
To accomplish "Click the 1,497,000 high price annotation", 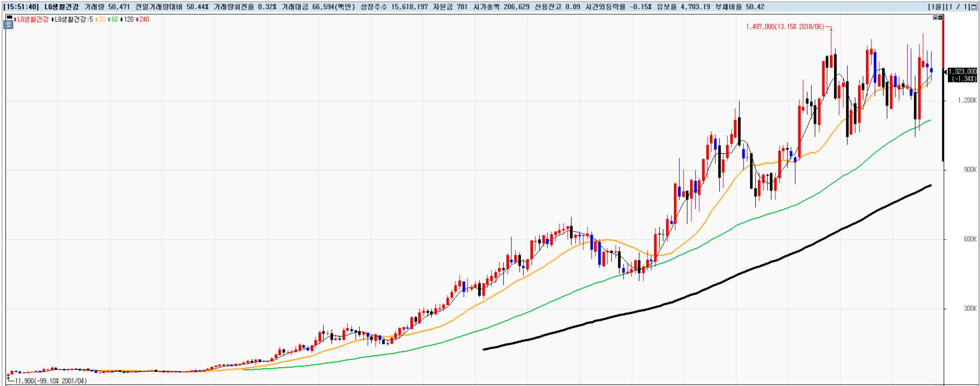I will [784, 27].
